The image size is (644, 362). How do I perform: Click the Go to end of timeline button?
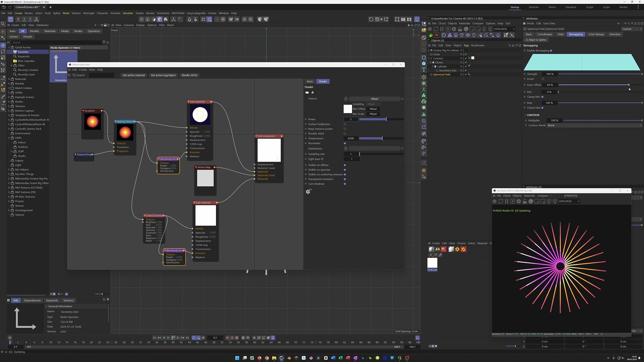(187, 338)
